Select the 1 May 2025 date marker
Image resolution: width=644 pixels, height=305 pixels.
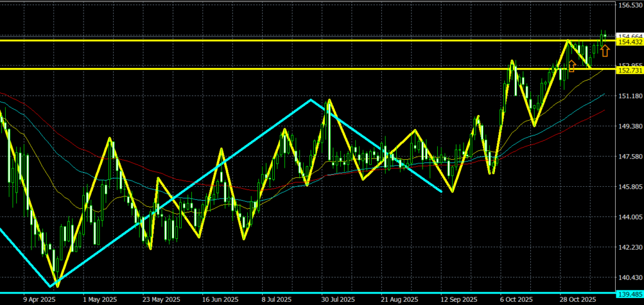click(x=100, y=300)
